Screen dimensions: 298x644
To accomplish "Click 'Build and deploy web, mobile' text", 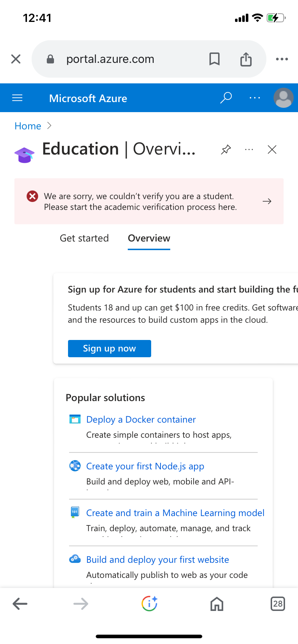I will coord(160,482).
